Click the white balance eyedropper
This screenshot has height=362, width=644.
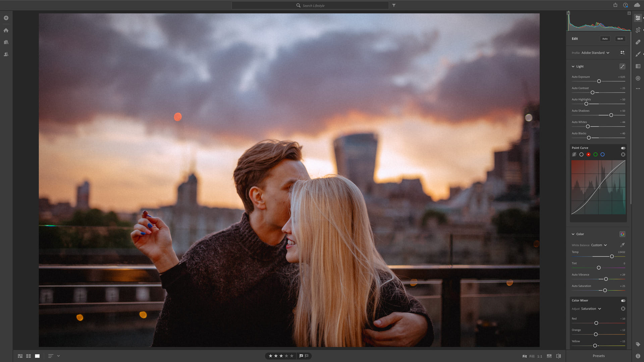pos(622,245)
